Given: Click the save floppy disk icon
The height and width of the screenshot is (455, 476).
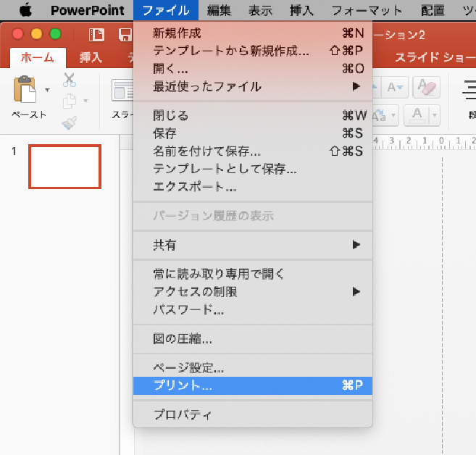Looking at the screenshot, I should coord(125,34).
